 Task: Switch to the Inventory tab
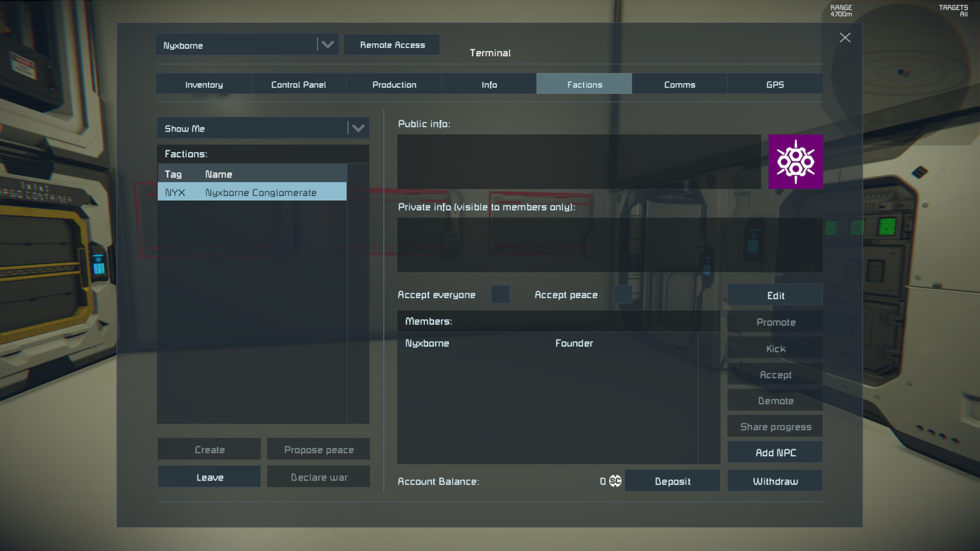click(x=204, y=85)
